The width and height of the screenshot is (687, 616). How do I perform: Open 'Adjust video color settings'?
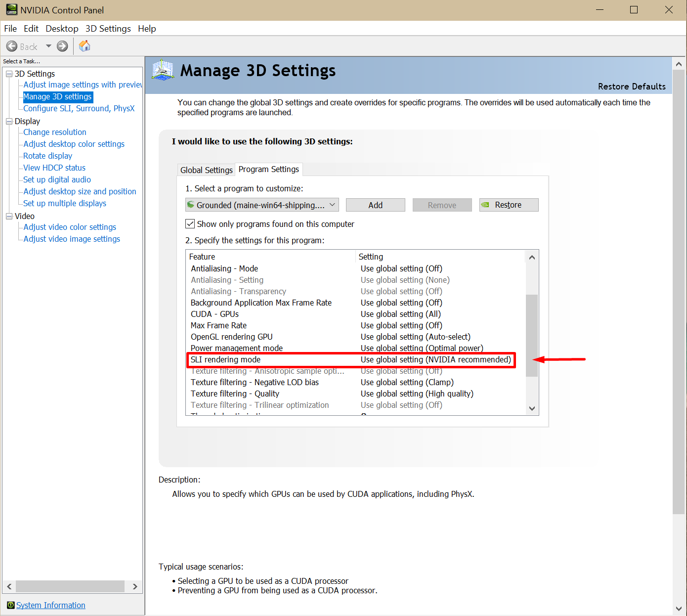pos(70,227)
